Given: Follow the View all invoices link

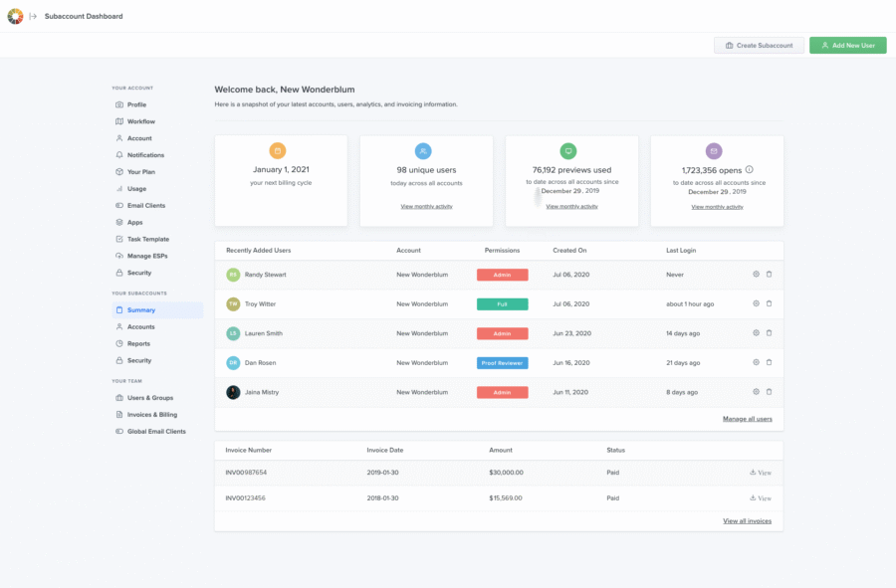Looking at the screenshot, I should (x=747, y=520).
